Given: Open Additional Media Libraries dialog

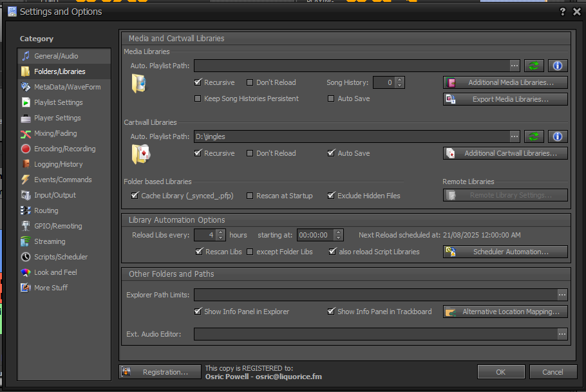Looking at the screenshot, I should 505,82.
